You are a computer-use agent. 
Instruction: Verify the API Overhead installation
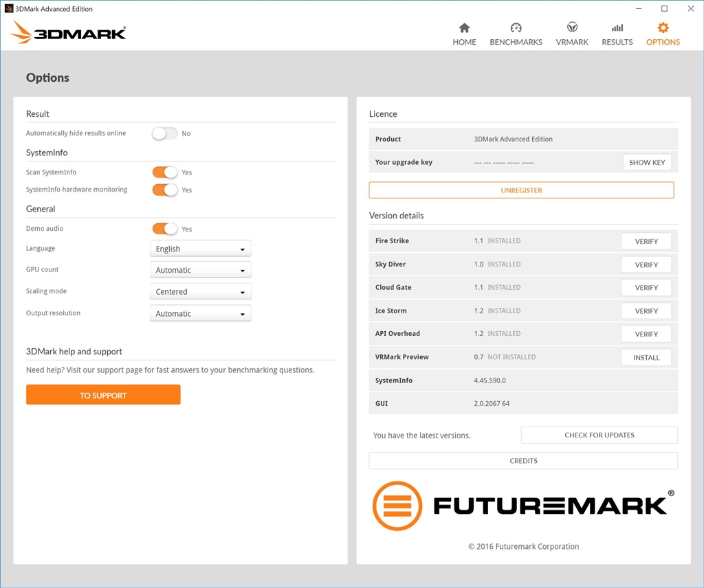tap(646, 334)
